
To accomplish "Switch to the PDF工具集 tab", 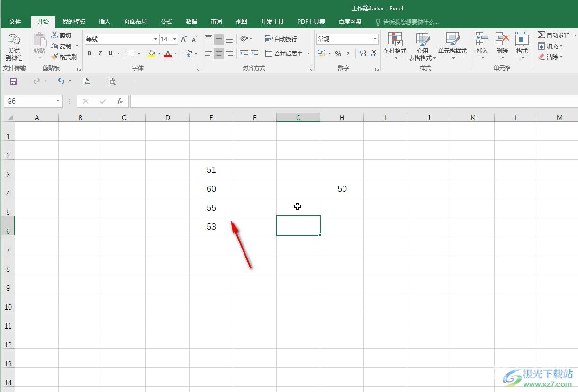I will (x=311, y=22).
